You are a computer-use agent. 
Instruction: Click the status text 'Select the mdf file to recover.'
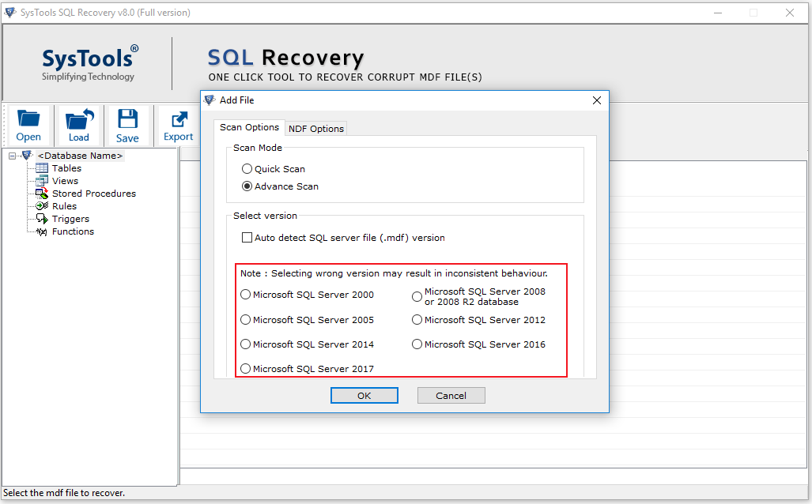tap(64, 493)
